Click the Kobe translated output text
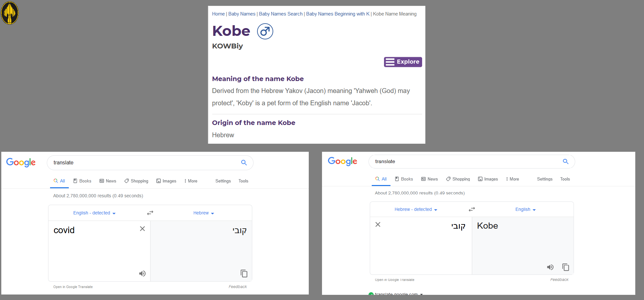644x300 pixels. tap(487, 226)
